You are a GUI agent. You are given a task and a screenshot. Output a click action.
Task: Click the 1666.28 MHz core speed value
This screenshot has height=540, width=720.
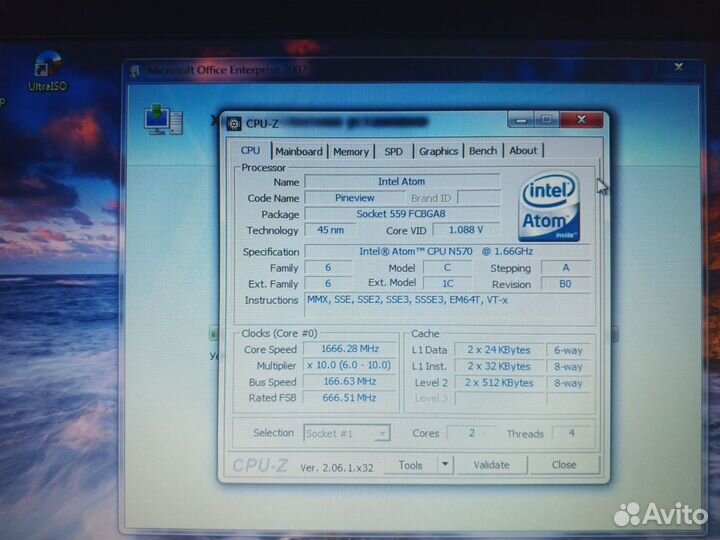350,349
